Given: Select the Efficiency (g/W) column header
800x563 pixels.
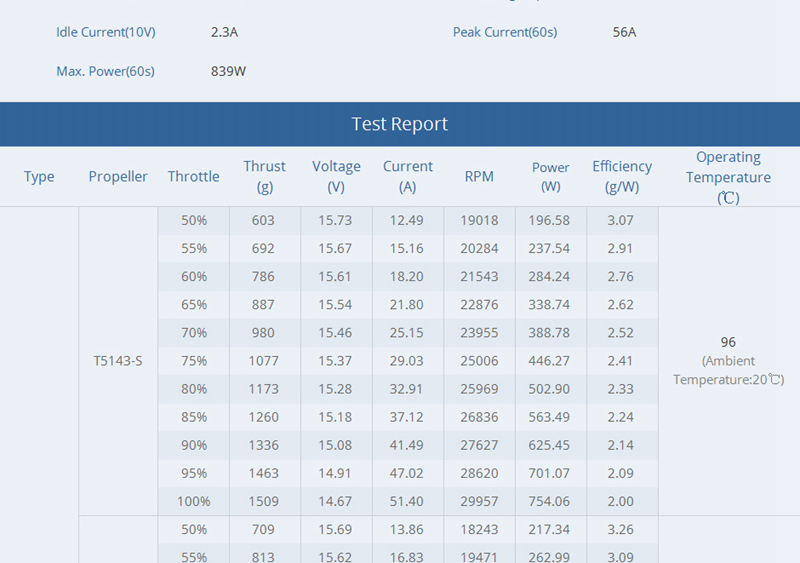Looking at the screenshot, I should click(x=621, y=176).
